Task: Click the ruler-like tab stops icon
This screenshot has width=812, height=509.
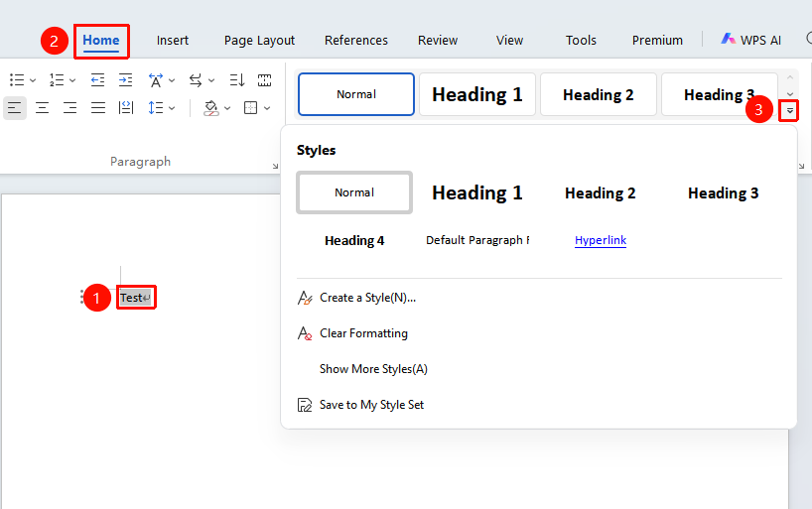Action: (x=265, y=79)
